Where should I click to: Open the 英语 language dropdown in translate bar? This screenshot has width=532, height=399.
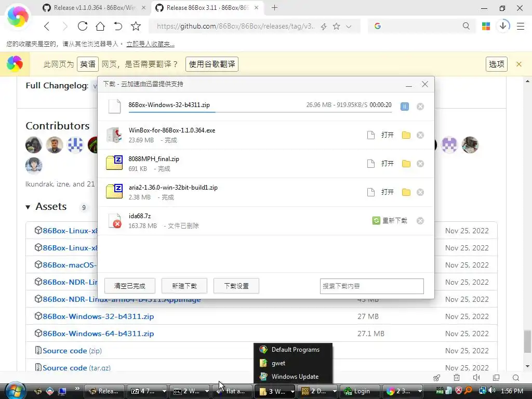pyautogui.click(x=88, y=64)
